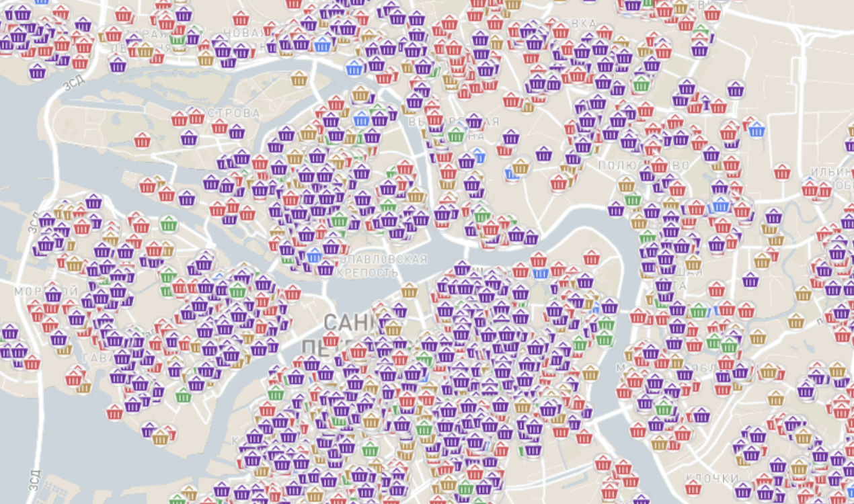The height and width of the screenshot is (504, 854).
Task: Select the isolated red basket on the western island
Action: coord(142,140)
